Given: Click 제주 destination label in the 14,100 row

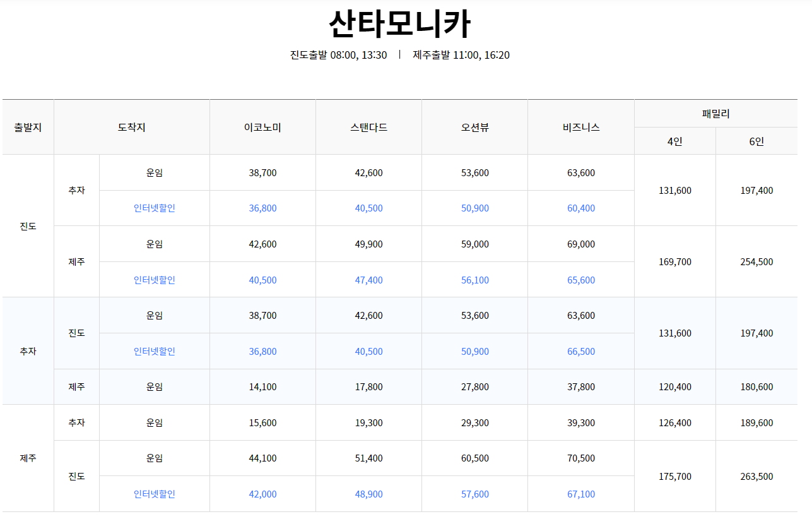Looking at the screenshot, I should (x=77, y=387).
